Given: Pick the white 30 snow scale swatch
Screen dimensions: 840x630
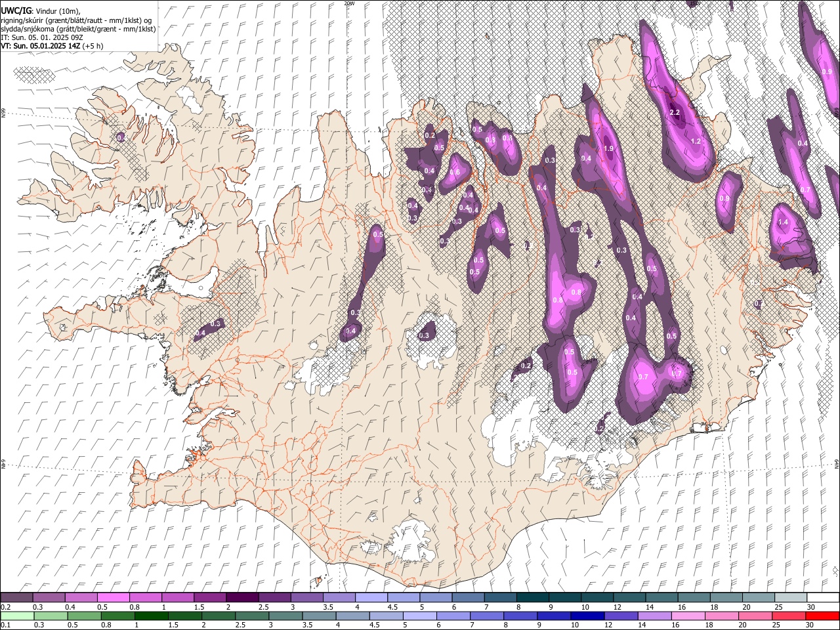Looking at the screenshot, I should point(823,597).
